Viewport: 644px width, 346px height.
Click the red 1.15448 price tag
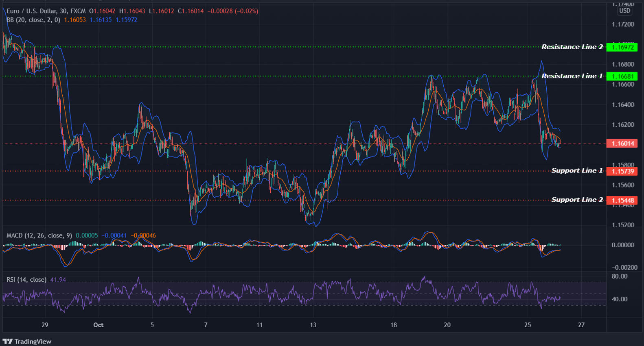622,200
